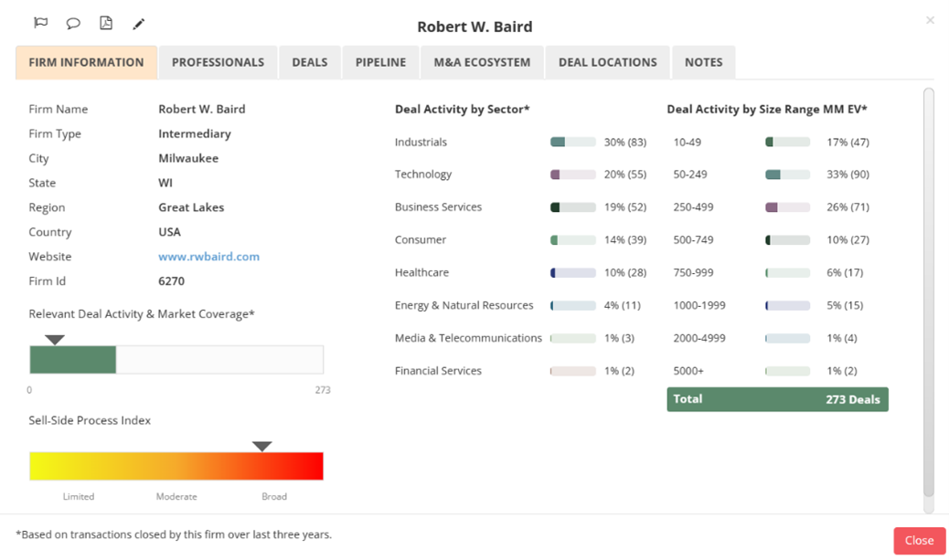Click the Financial Services sector bar
This screenshot has width=949, height=560.
tap(573, 371)
